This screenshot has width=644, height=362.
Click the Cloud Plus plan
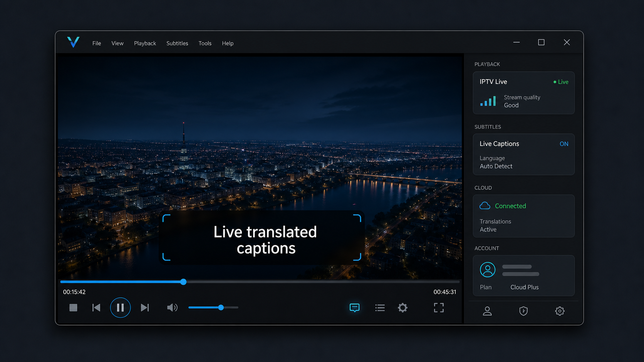[x=525, y=287]
